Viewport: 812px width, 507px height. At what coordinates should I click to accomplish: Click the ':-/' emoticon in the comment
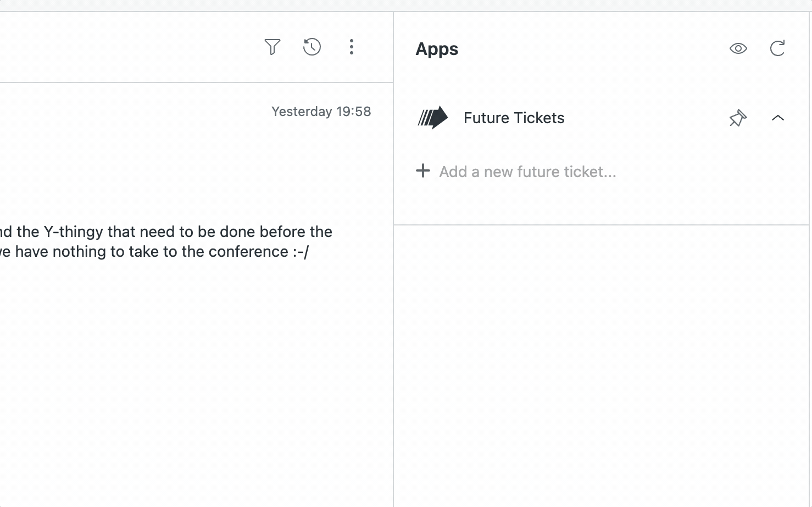pyautogui.click(x=301, y=252)
